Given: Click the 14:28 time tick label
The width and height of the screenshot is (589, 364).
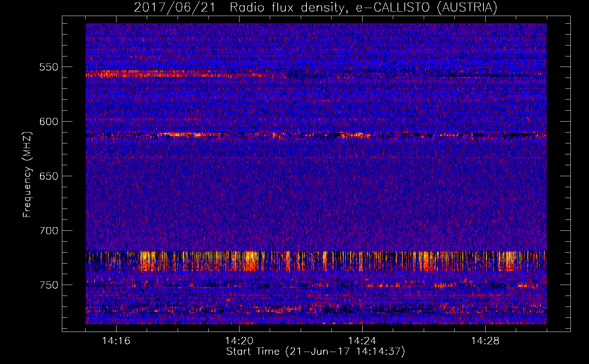Looking at the screenshot, I should (x=485, y=341).
